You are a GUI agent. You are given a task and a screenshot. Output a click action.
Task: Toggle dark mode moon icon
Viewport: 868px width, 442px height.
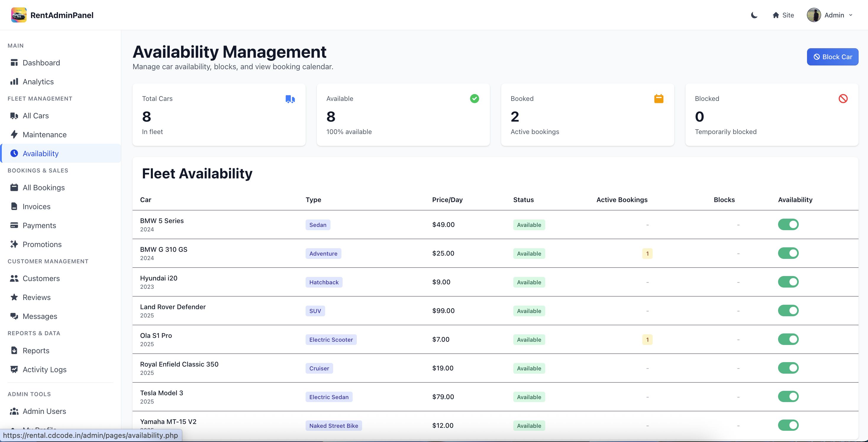pyautogui.click(x=754, y=15)
